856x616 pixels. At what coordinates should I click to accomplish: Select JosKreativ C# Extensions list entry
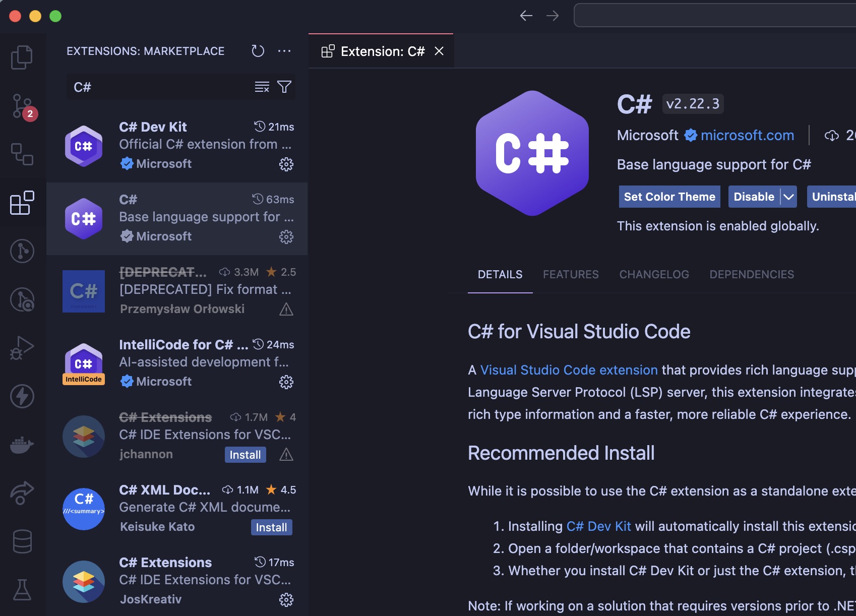coord(177,582)
